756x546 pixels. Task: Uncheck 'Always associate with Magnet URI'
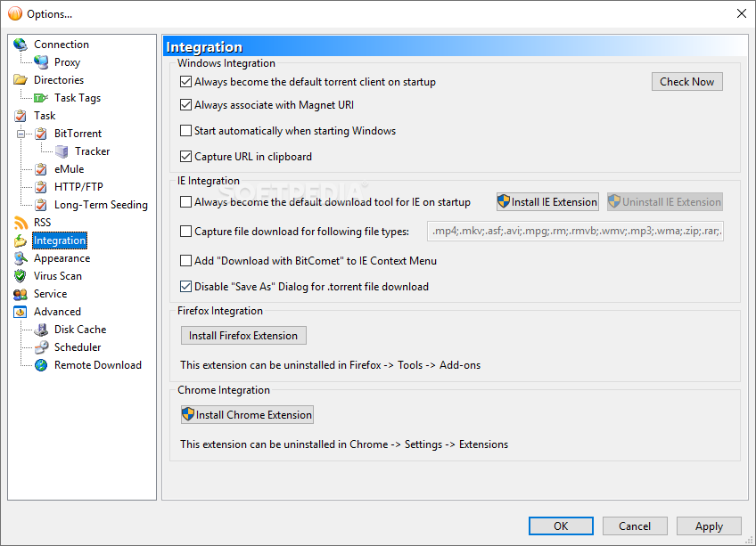tap(185, 104)
